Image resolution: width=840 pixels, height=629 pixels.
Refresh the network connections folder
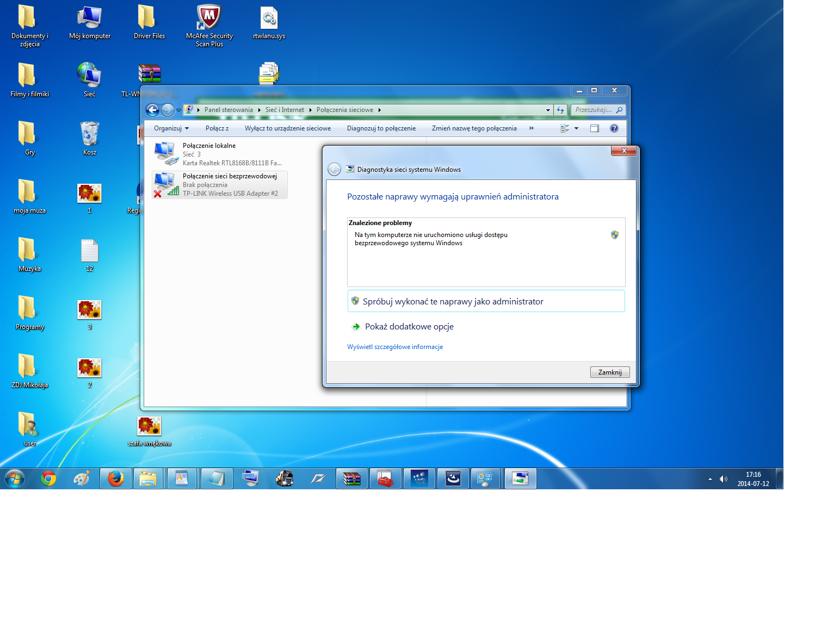[560, 110]
